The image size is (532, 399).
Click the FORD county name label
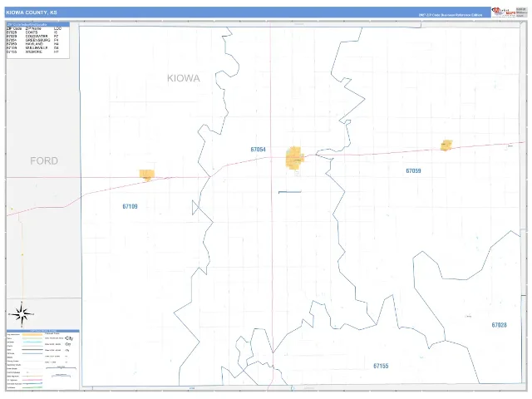click(44, 160)
